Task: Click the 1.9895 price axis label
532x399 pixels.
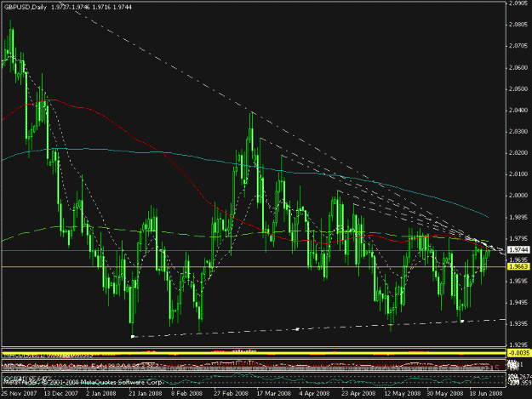Action: (519, 217)
